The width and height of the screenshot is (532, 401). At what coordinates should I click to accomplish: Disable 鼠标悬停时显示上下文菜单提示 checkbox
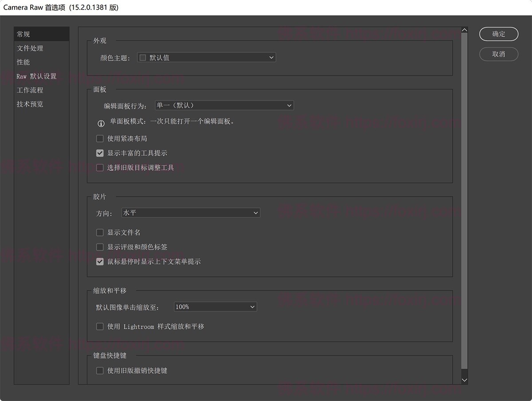coord(100,262)
